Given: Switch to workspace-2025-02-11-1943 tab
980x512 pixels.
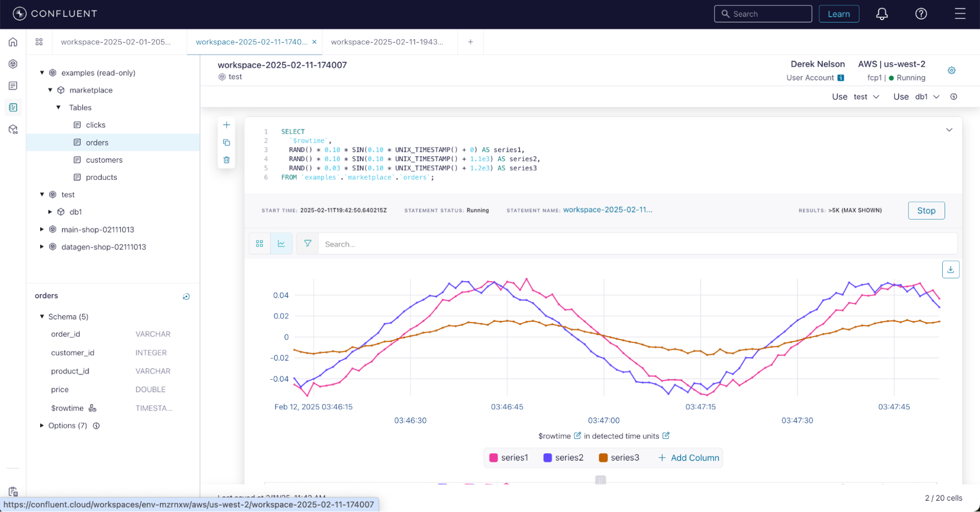Looking at the screenshot, I should (387, 42).
